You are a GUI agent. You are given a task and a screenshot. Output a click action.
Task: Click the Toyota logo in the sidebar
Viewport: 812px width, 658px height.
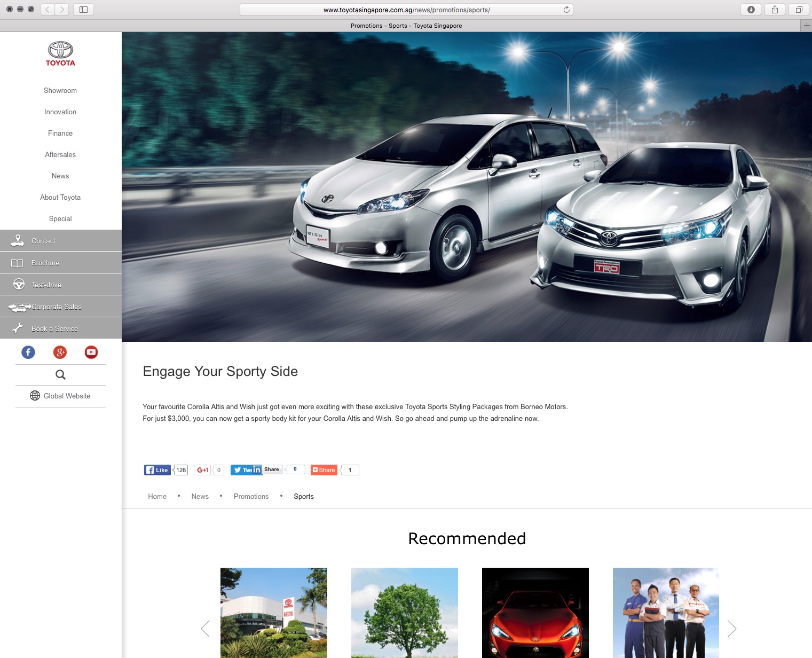tap(60, 54)
